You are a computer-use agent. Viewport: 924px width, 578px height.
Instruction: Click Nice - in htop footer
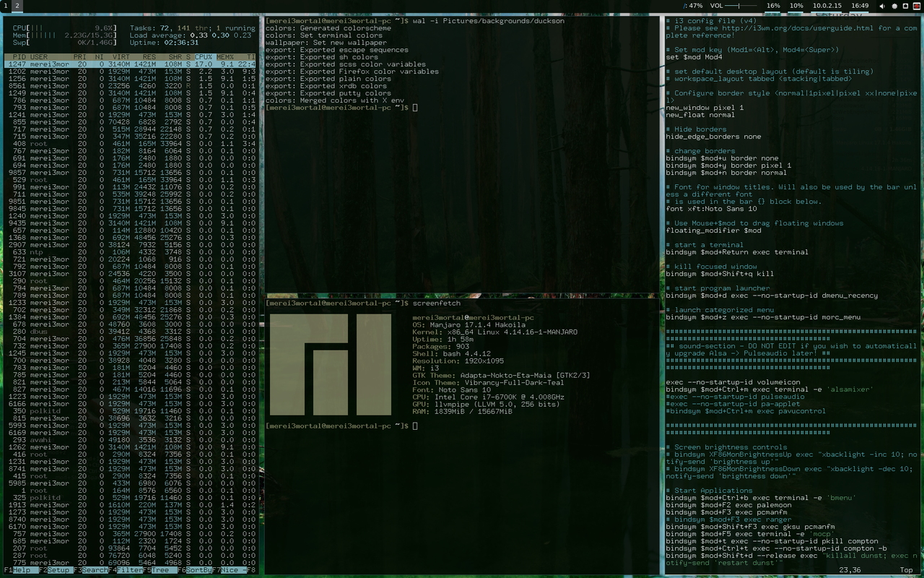click(233, 571)
